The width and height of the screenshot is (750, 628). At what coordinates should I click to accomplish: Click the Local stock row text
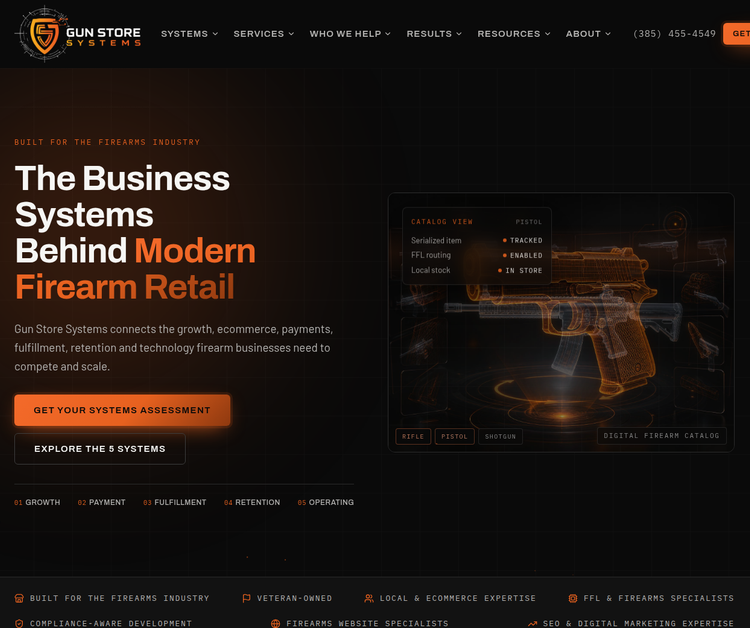click(x=430, y=270)
